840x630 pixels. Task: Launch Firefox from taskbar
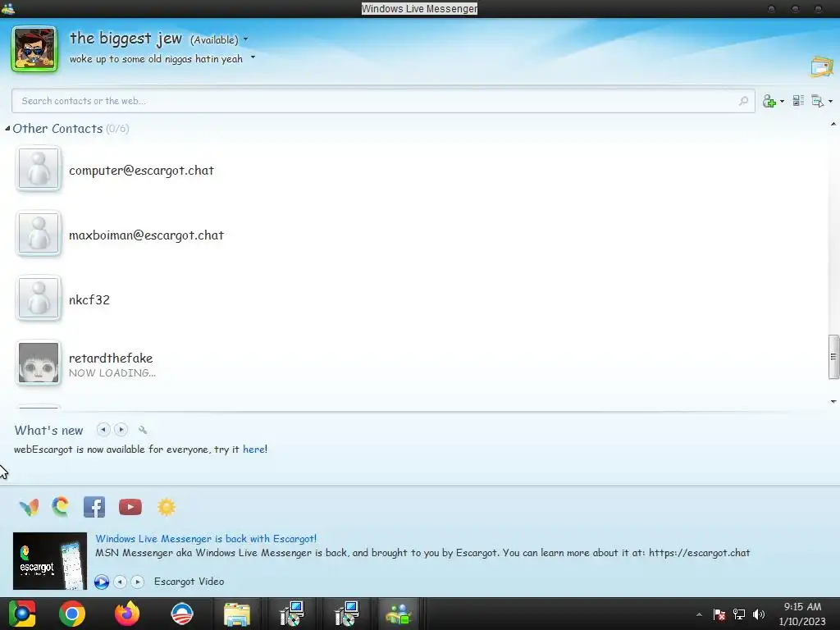tap(127, 614)
